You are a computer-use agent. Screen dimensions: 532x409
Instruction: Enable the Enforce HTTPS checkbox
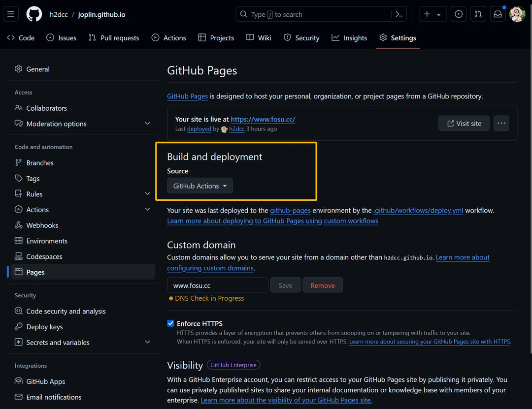(x=170, y=323)
